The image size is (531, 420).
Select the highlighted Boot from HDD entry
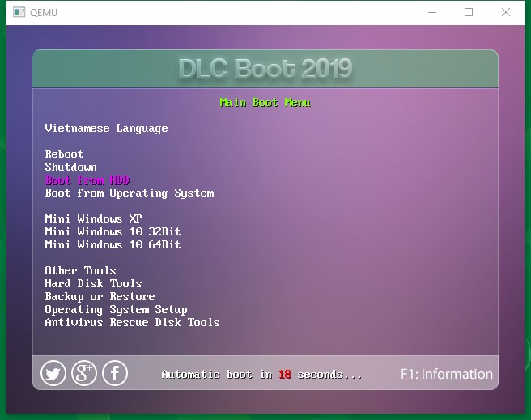tap(87, 180)
